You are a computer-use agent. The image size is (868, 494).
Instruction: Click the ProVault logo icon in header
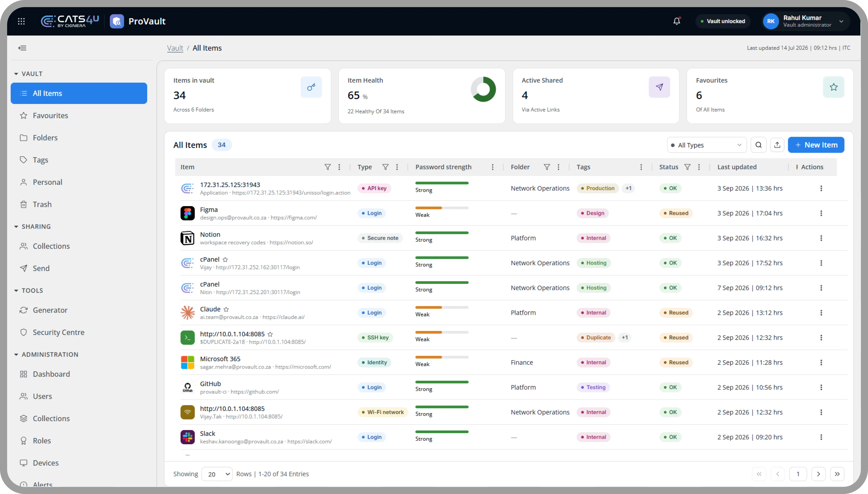tap(117, 21)
